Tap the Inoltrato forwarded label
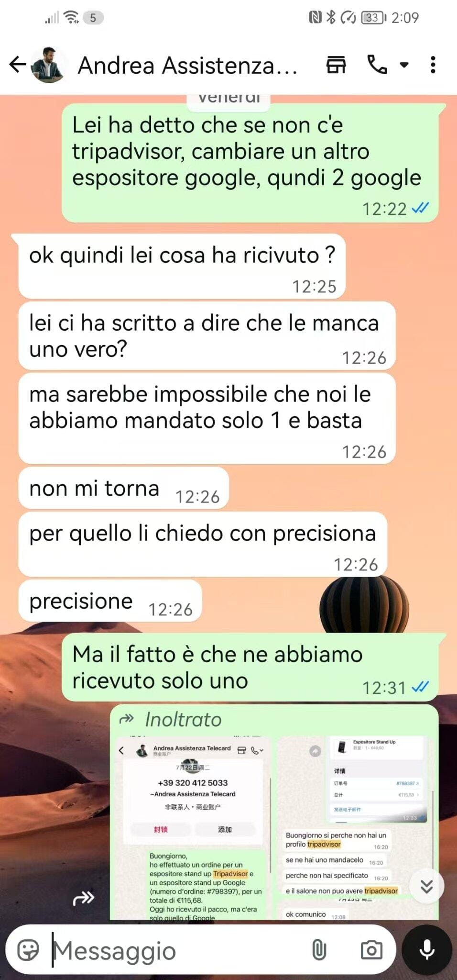Viewport: 457px width, 980px height. tap(183, 719)
